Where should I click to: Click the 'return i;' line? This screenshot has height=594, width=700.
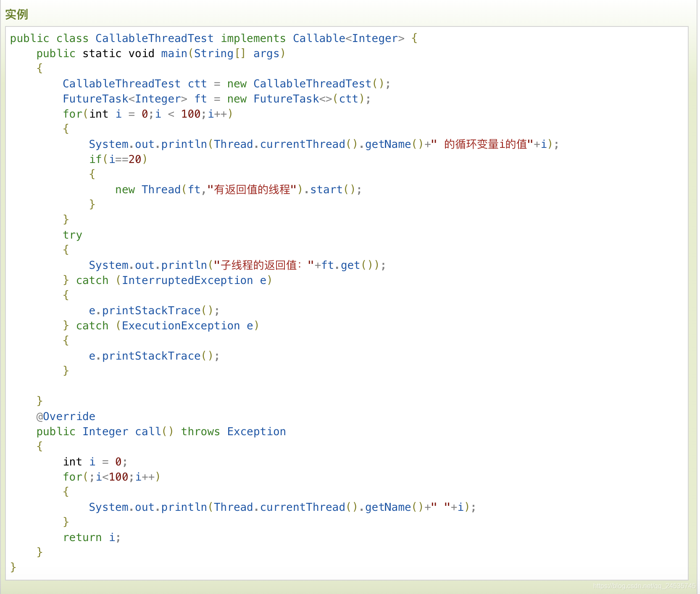click(92, 538)
